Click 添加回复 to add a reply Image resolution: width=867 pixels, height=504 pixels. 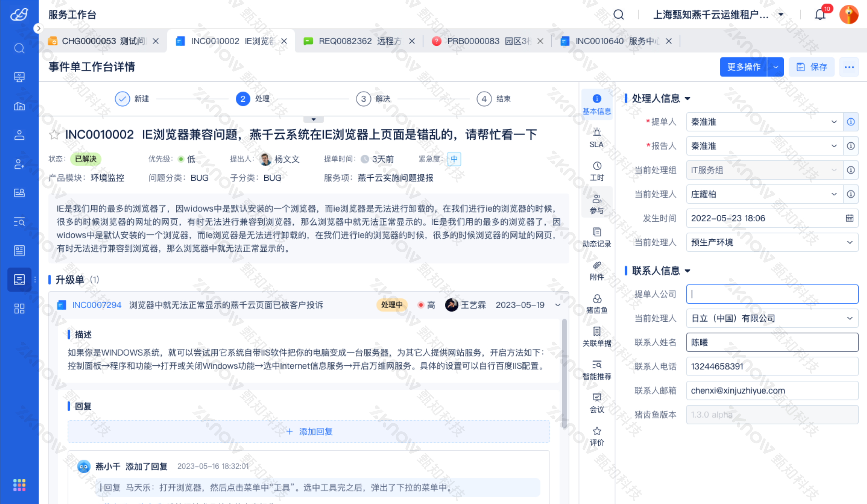click(309, 432)
